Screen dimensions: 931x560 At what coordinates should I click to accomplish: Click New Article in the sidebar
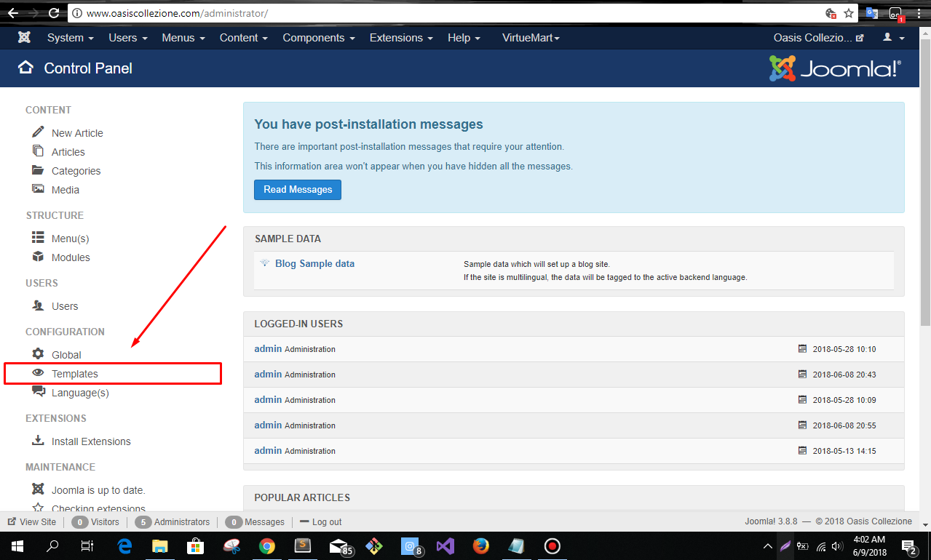click(77, 133)
